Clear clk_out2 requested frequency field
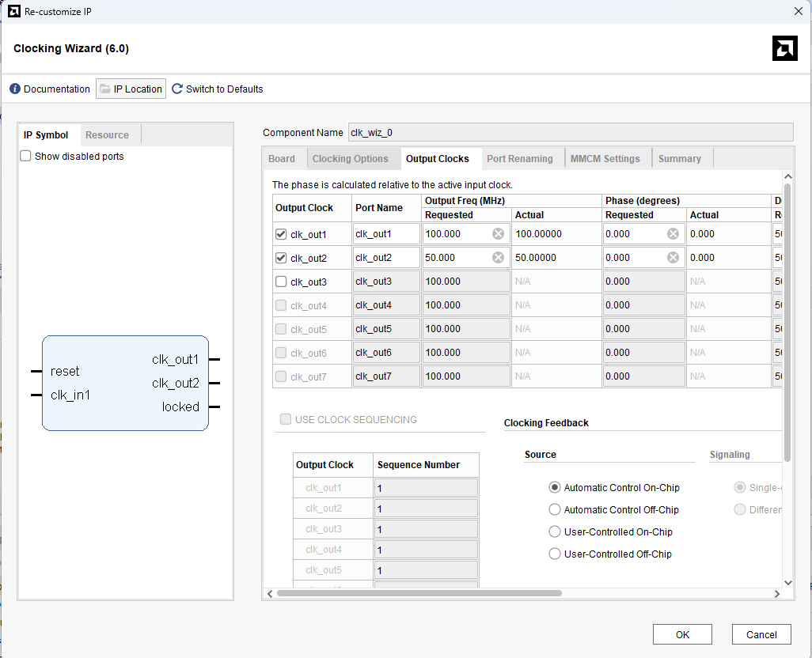 pyautogui.click(x=498, y=258)
